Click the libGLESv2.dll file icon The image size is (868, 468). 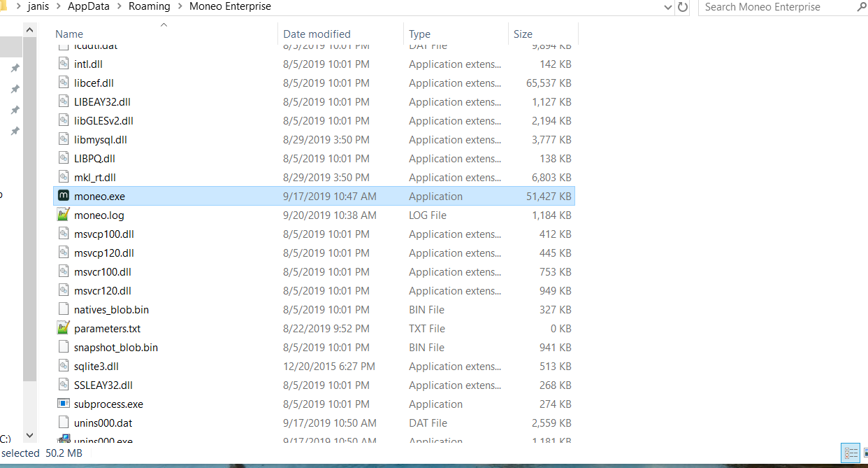64,121
